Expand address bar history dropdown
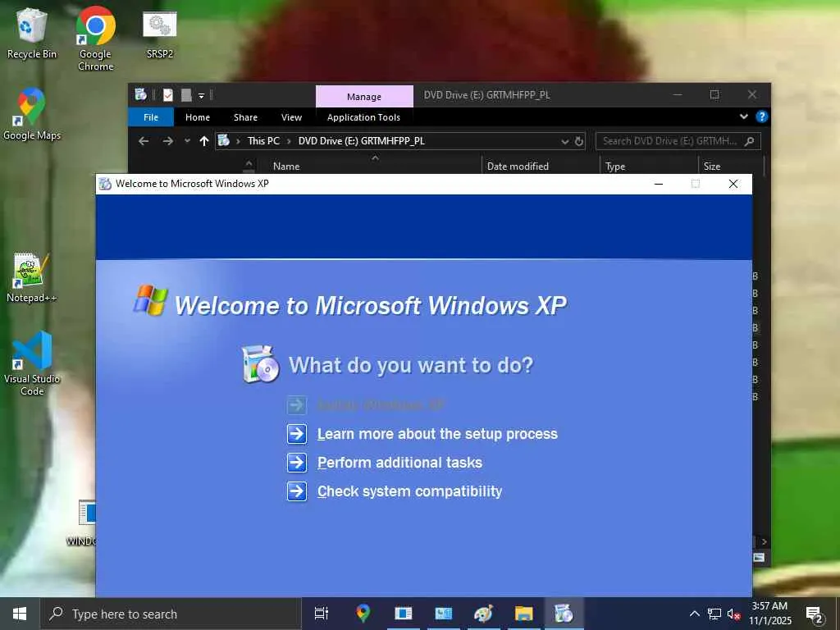This screenshot has width=840, height=630. click(564, 141)
